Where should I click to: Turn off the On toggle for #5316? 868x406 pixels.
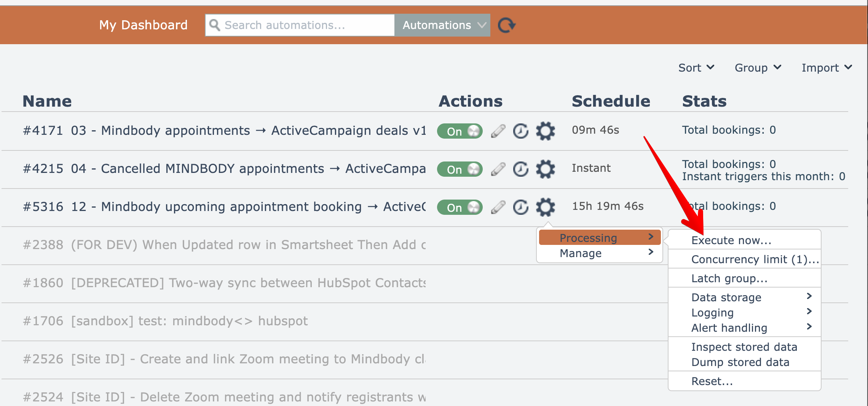point(460,207)
